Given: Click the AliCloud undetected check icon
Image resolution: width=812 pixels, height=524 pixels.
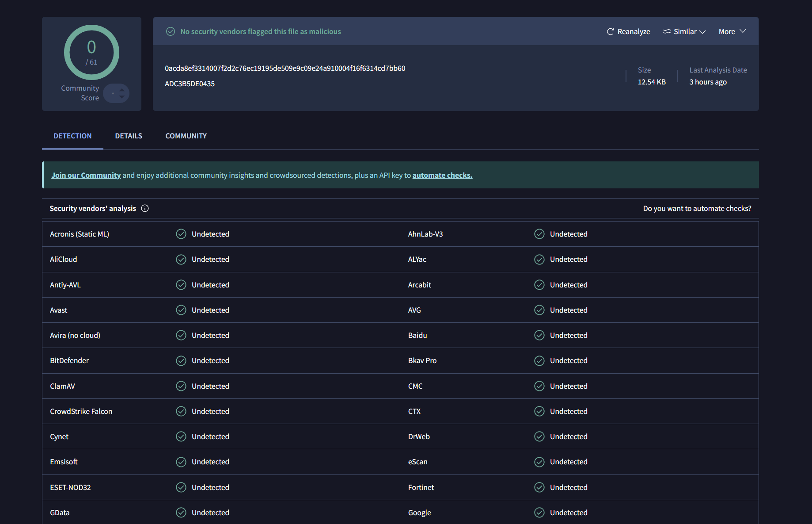Looking at the screenshot, I should (181, 259).
